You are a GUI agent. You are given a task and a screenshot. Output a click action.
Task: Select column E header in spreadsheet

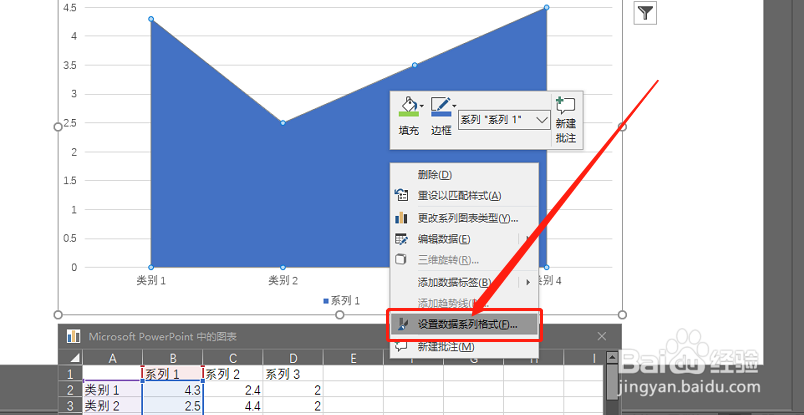pyautogui.click(x=353, y=358)
